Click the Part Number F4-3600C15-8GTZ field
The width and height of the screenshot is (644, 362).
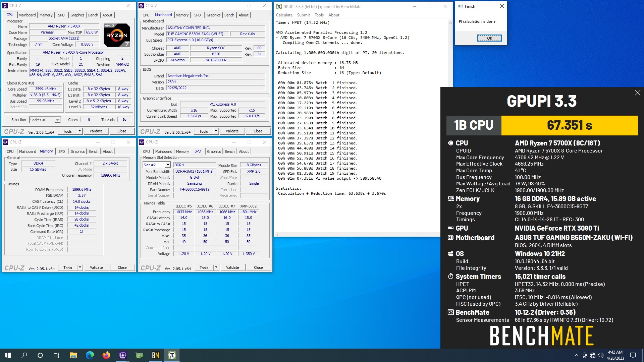pos(195,190)
